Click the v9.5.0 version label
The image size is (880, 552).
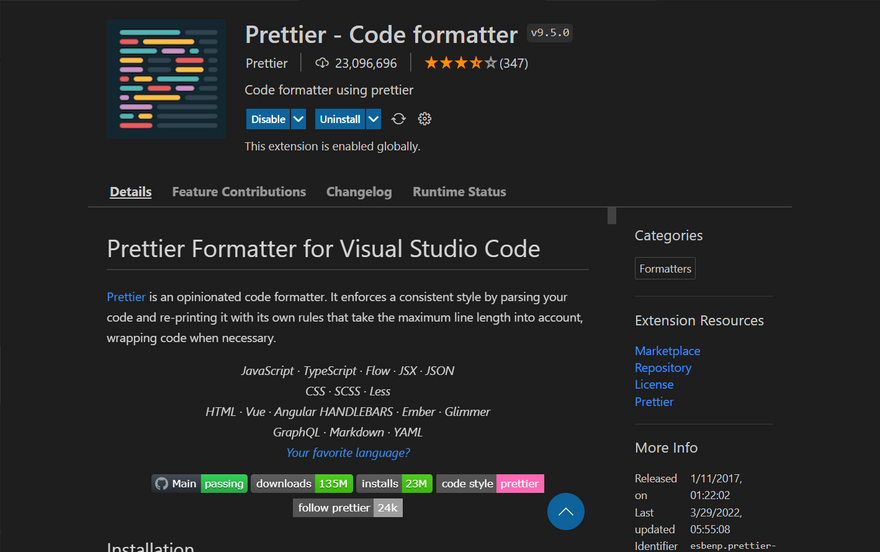tap(550, 33)
